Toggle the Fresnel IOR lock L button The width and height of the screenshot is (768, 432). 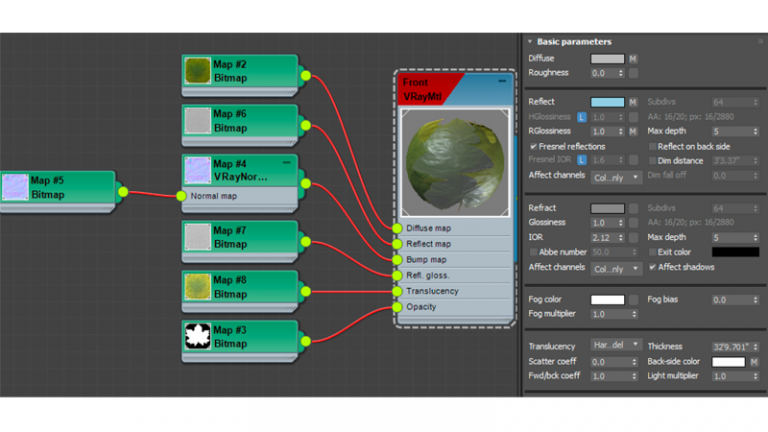coord(581,160)
